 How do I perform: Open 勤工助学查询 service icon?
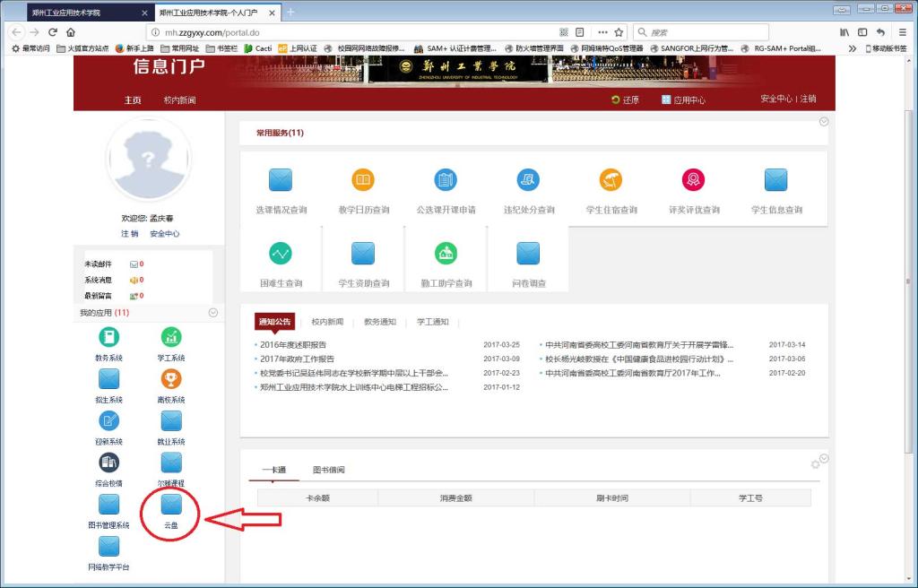446,253
